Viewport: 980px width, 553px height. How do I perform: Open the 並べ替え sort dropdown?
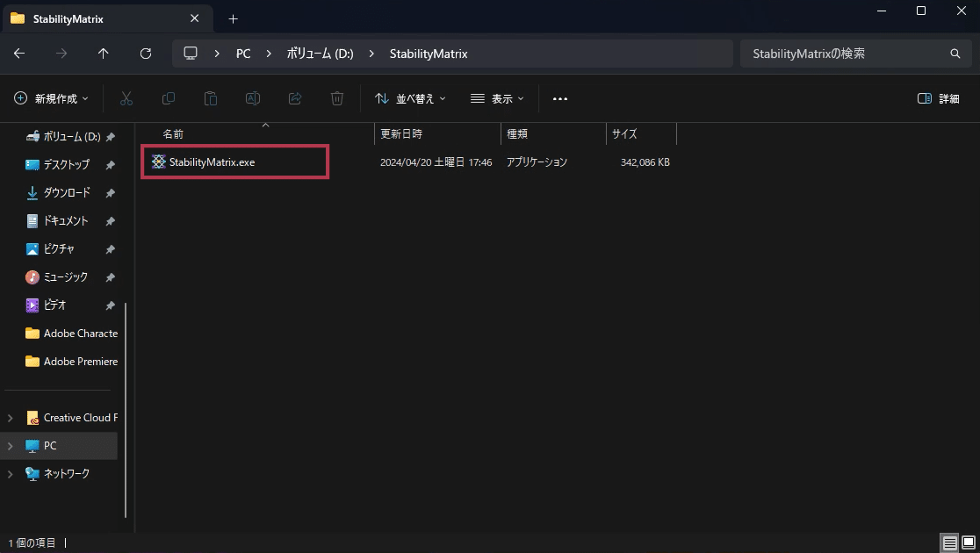point(410,98)
